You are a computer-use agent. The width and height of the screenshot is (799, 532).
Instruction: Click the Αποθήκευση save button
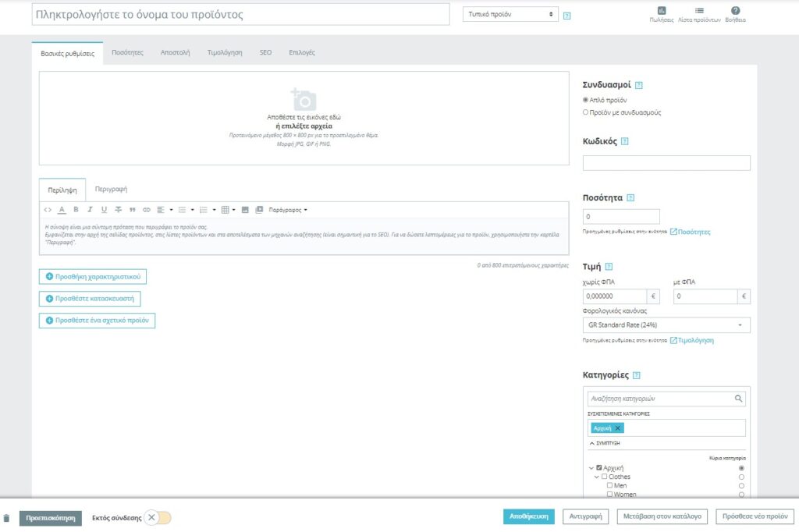point(529,516)
